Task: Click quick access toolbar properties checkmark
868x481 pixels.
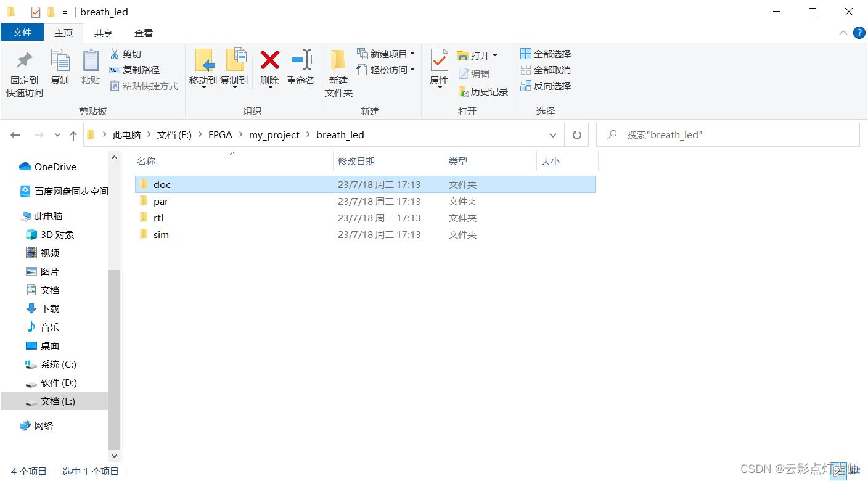Action: pos(36,12)
